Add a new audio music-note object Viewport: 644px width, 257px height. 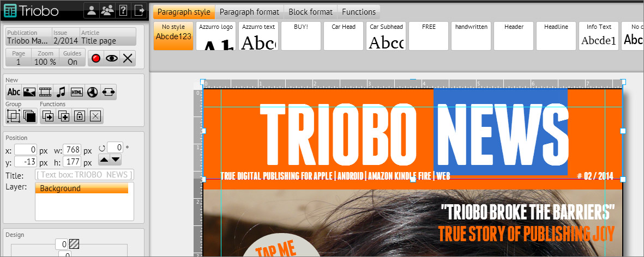pos(61,92)
